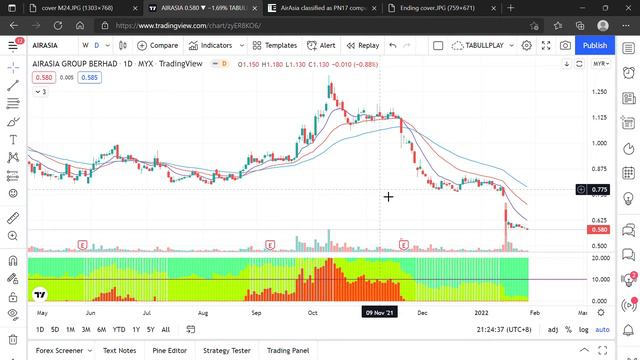Select the brush drawing tool

pyautogui.click(x=13, y=122)
